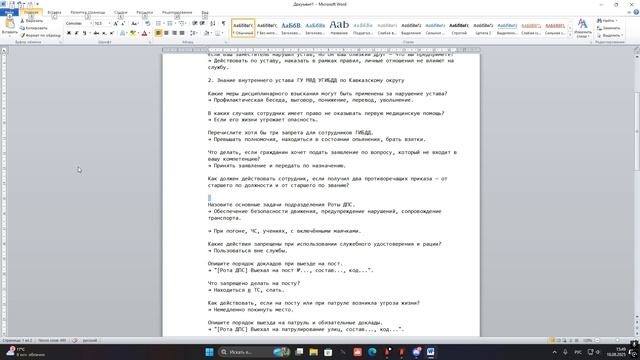This screenshot has width=640, height=360.
Task: Click the Decrease Indent icon
Action: pos(195,24)
